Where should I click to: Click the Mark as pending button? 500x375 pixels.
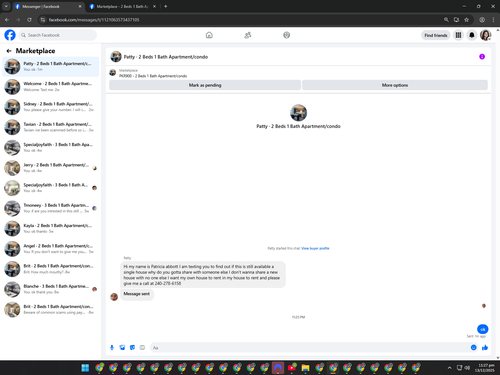(205, 85)
